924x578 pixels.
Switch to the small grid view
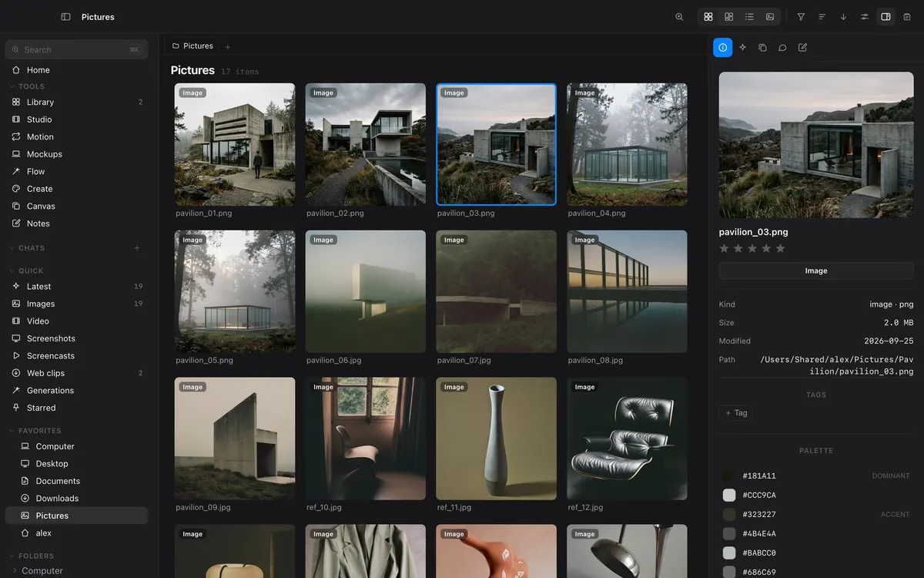click(708, 17)
